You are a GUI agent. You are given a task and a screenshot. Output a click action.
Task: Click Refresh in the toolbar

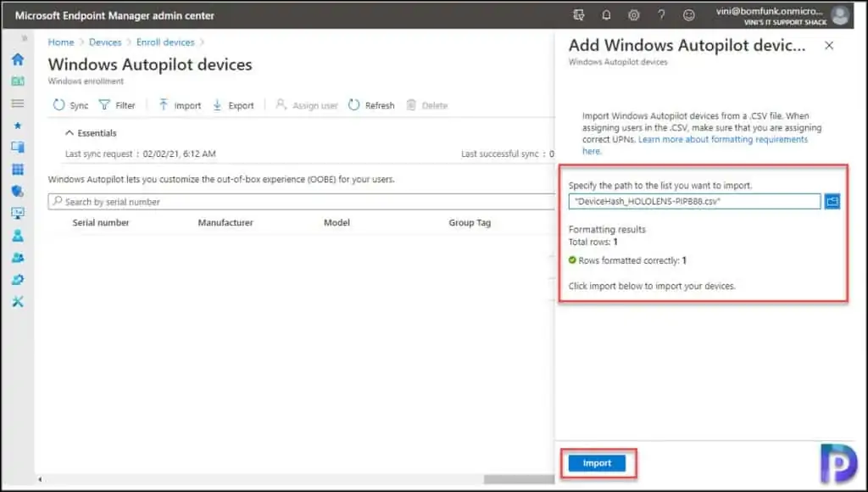tap(371, 104)
